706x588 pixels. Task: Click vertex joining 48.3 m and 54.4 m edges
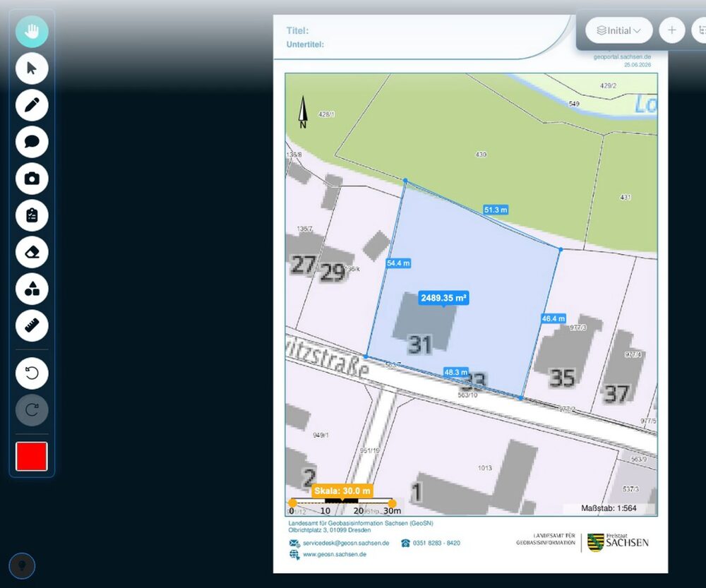pyautogui.click(x=366, y=356)
